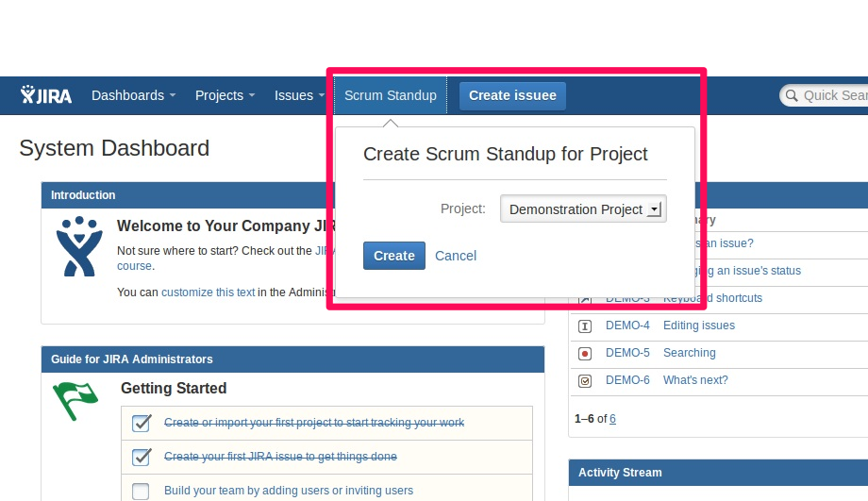Click the Quick Search field
Screen dimensions: 868x501
pos(825,96)
